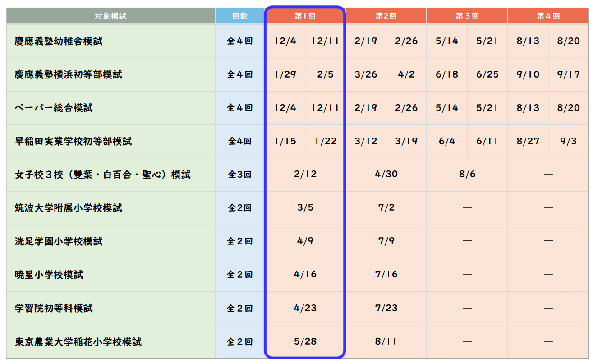Click the 東京農業大学稲花小学校模試 row name

(x=78, y=342)
